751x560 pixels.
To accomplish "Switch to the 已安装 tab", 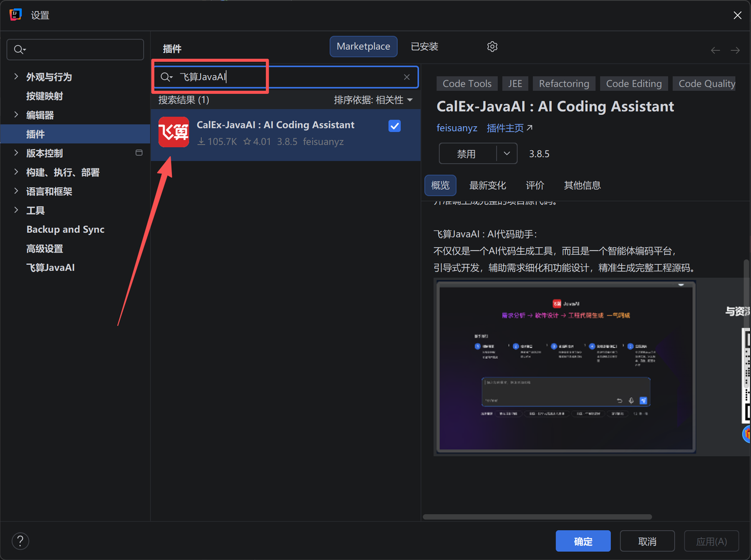I will [425, 46].
